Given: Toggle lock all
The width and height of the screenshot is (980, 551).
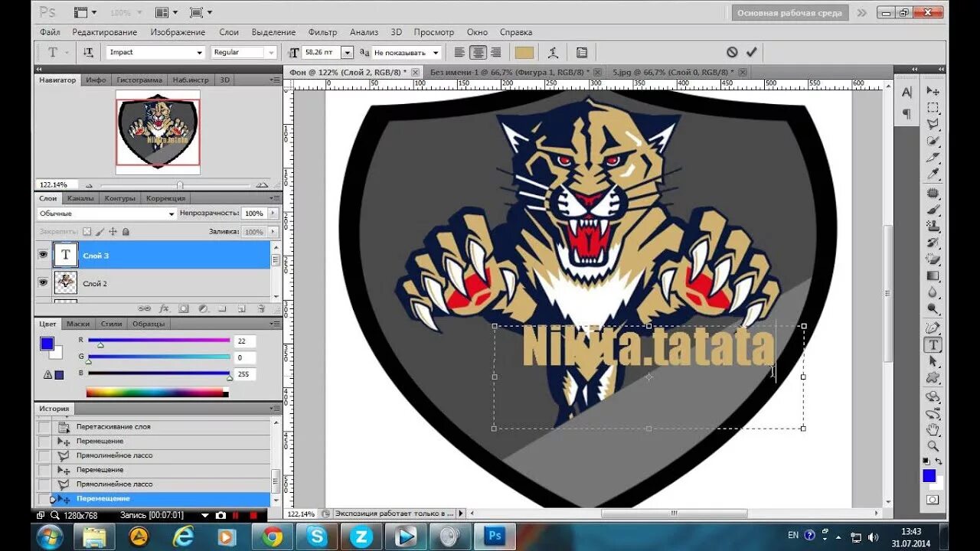Looking at the screenshot, I should (x=126, y=231).
